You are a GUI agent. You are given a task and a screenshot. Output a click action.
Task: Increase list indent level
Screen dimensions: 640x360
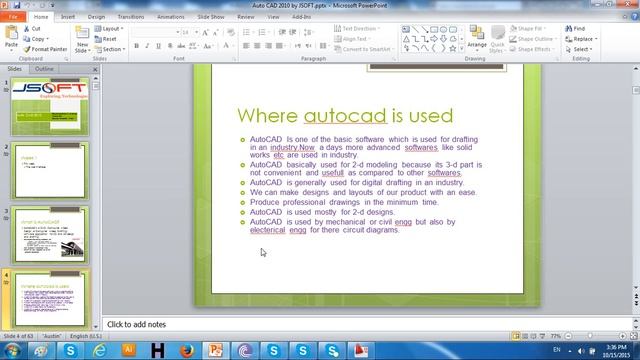click(x=293, y=32)
